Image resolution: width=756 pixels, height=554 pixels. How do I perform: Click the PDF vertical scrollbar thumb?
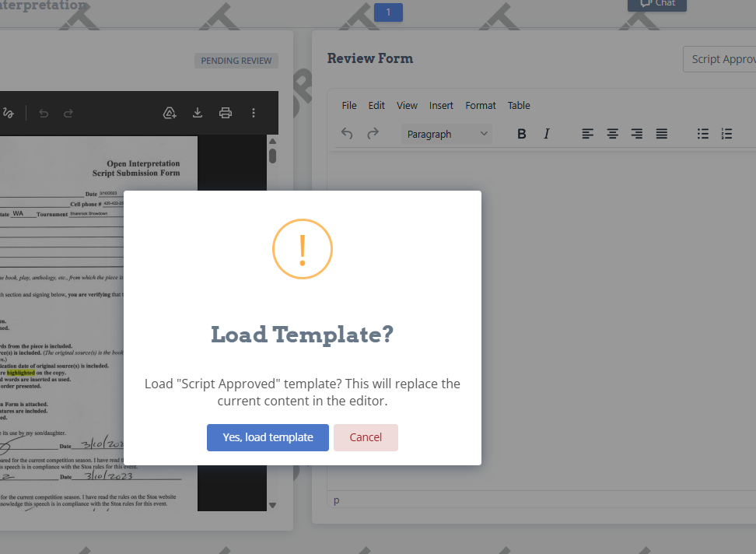pos(272,156)
